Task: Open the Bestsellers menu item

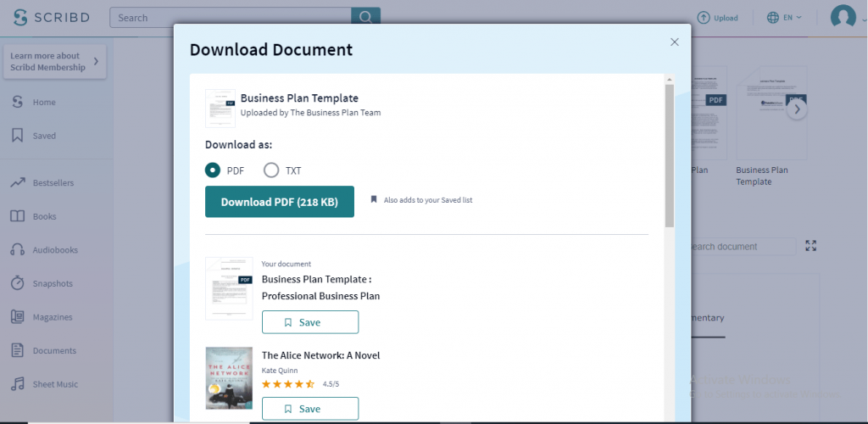Action: pos(53,182)
